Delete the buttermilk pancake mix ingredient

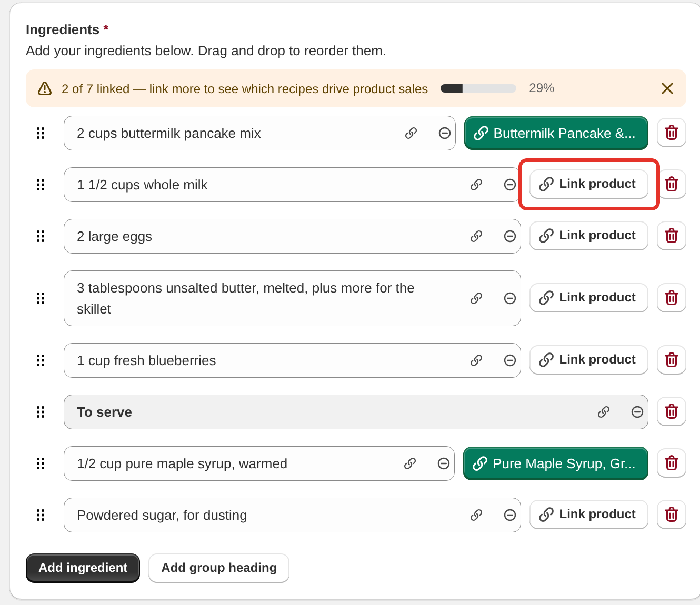pyautogui.click(x=671, y=133)
